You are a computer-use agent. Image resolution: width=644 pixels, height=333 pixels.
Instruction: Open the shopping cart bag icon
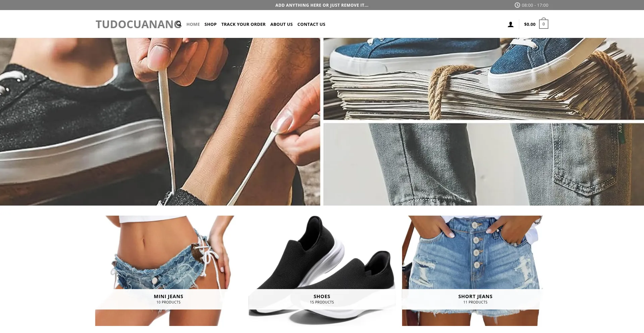[x=543, y=23]
